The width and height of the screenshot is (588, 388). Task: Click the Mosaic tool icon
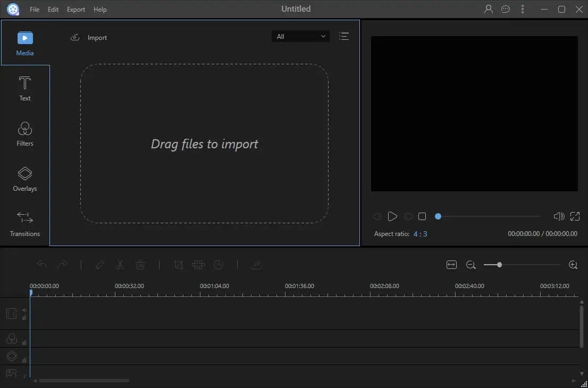click(198, 265)
